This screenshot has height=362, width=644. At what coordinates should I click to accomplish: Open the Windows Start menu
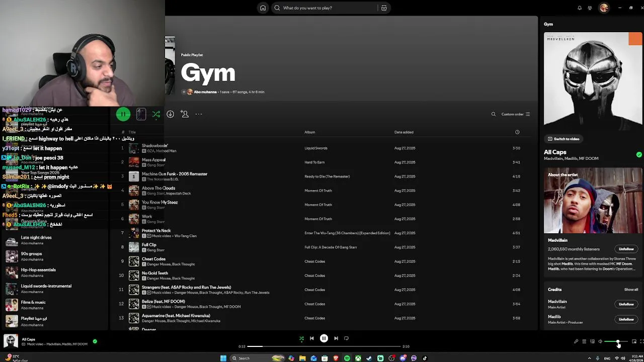click(223, 358)
